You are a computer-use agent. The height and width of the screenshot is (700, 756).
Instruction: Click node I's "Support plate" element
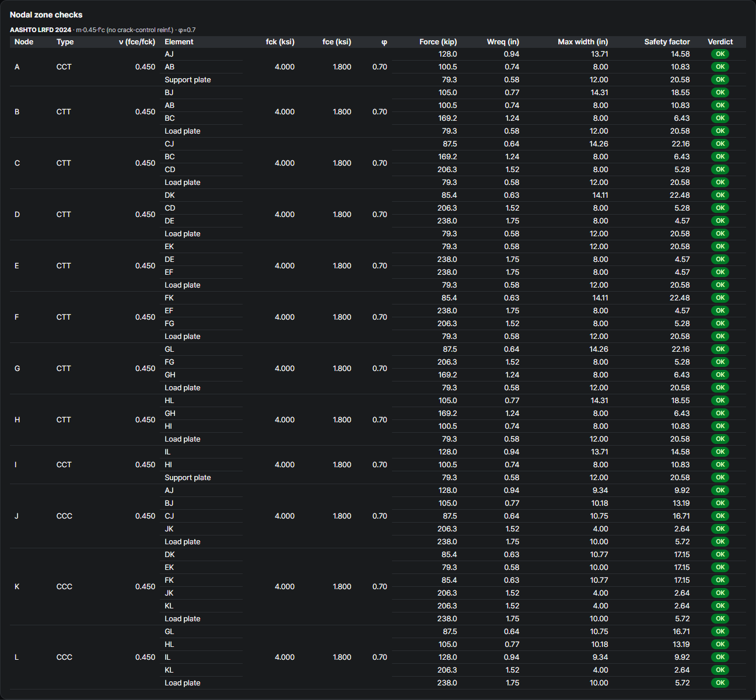(188, 478)
